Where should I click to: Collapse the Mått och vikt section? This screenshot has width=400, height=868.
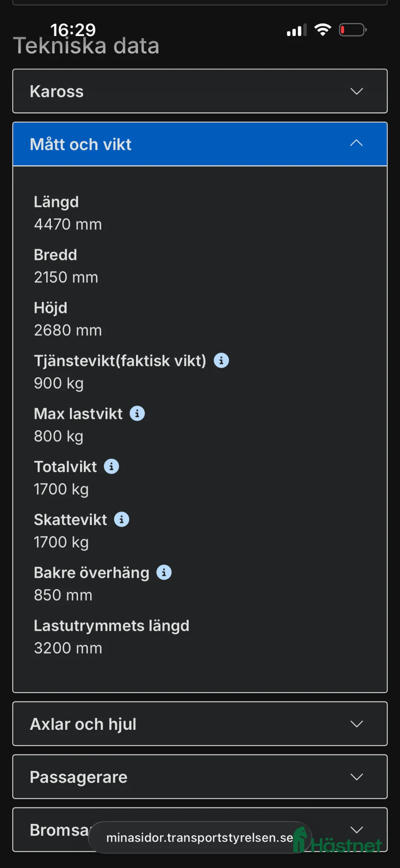coord(356,144)
